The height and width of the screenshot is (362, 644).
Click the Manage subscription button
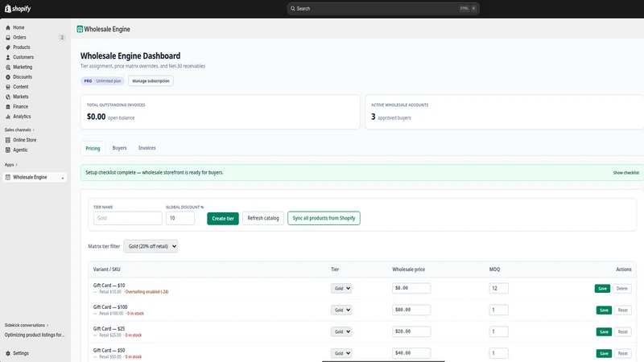(x=151, y=81)
